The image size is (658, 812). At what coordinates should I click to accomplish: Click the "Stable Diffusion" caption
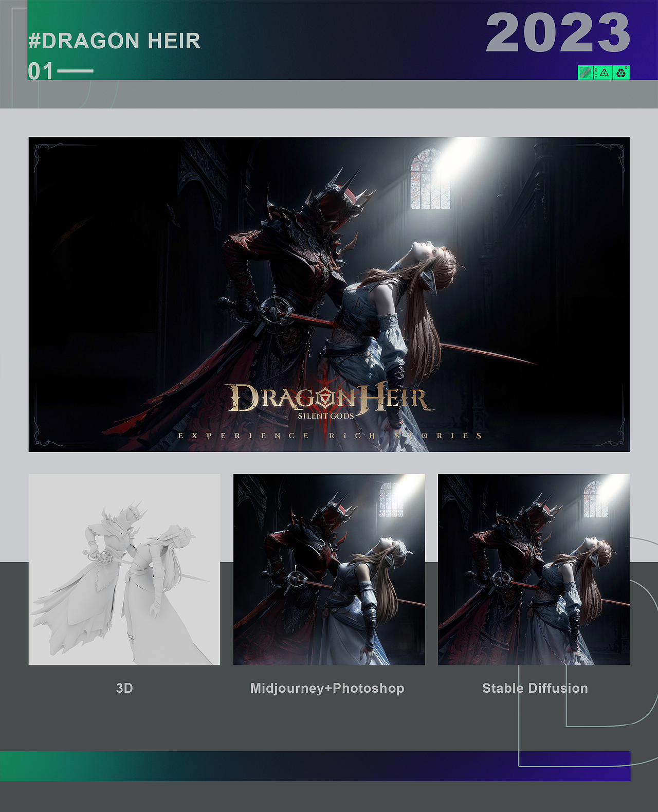point(535,688)
